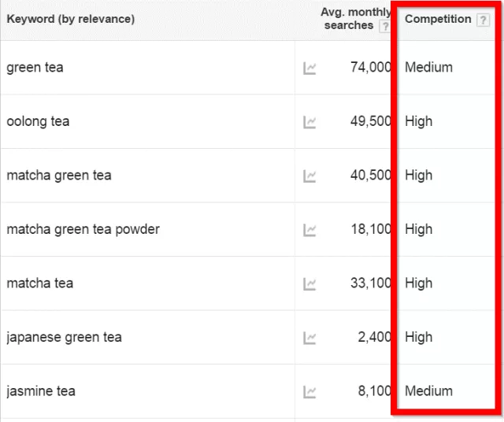Click the 74,000 monthly searches value
This screenshot has height=422, width=504.
pos(370,68)
